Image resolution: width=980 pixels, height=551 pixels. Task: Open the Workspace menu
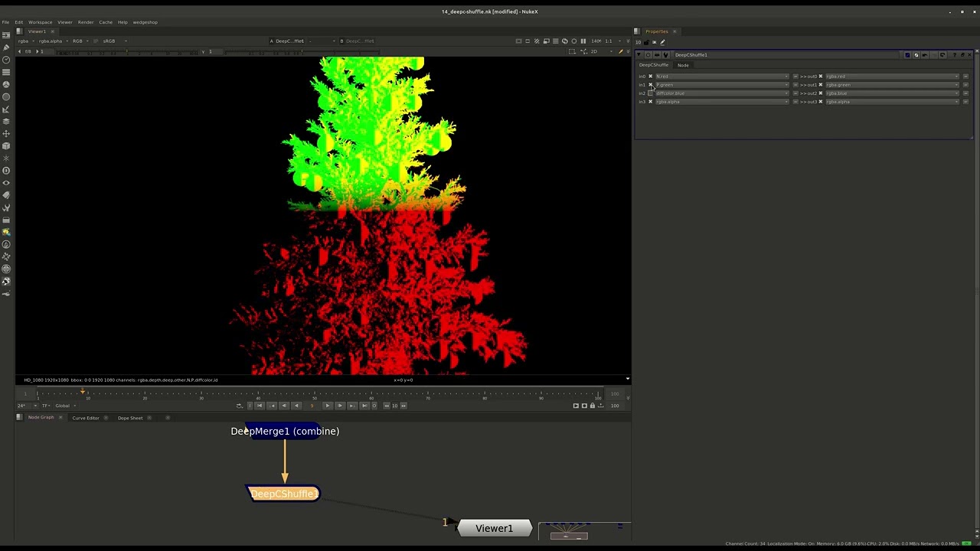point(40,22)
